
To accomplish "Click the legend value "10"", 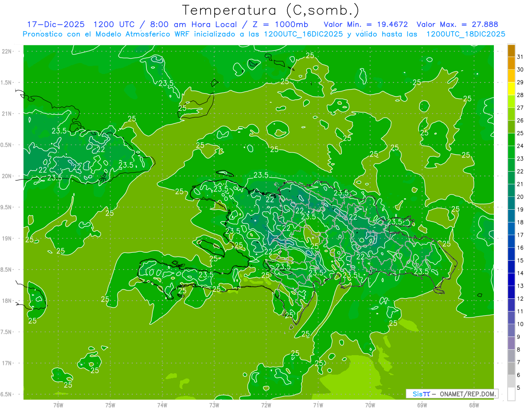I will 520,324.
